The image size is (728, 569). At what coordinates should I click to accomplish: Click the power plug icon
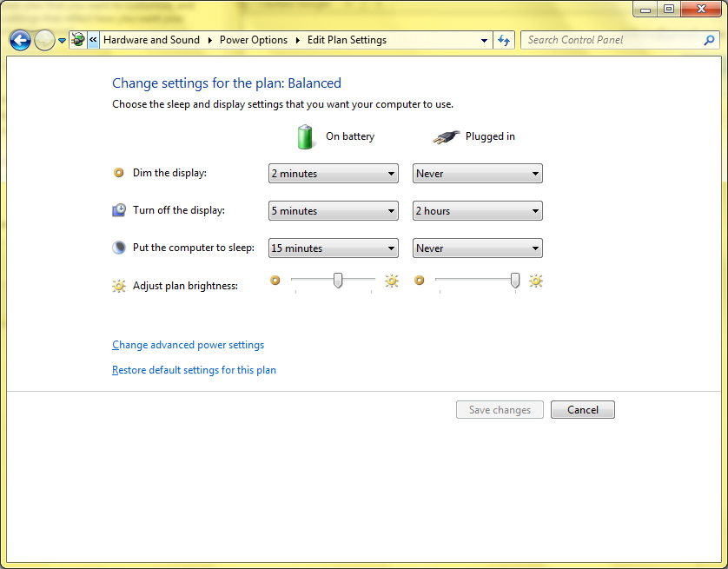[447, 137]
